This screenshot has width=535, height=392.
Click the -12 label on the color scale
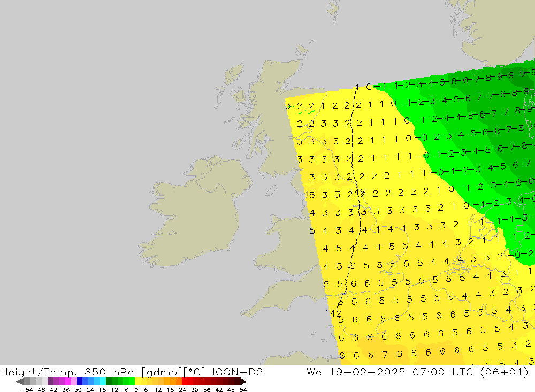click(112, 390)
